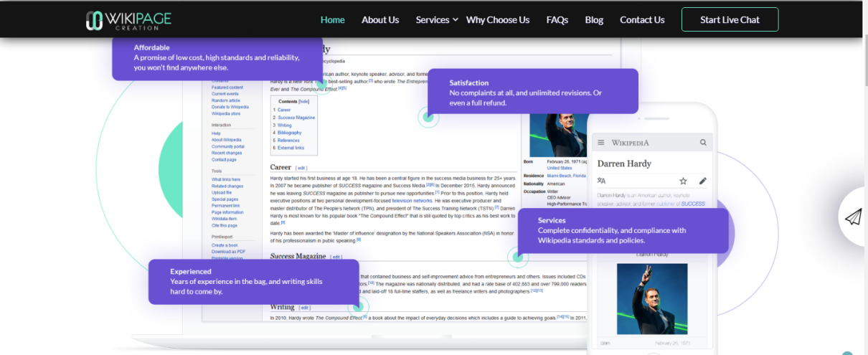Click 'Contact page' sidebar link
The width and height of the screenshot is (868, 355).
224,159
